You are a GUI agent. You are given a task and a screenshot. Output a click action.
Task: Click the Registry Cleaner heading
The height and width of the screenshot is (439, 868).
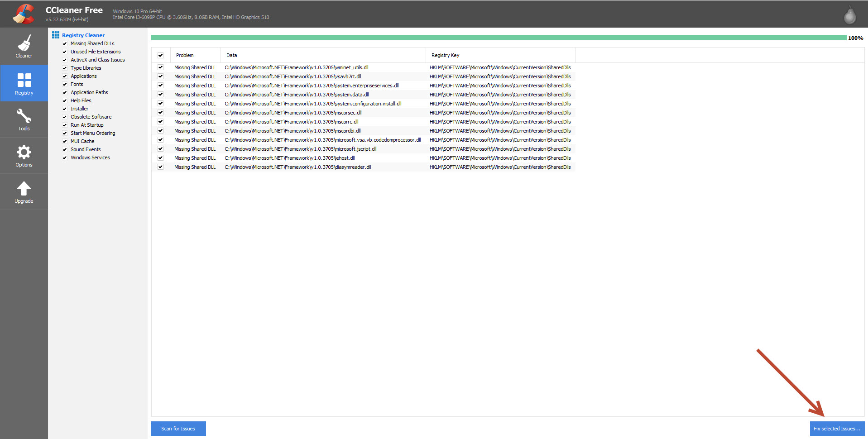(x=83, y=35)
